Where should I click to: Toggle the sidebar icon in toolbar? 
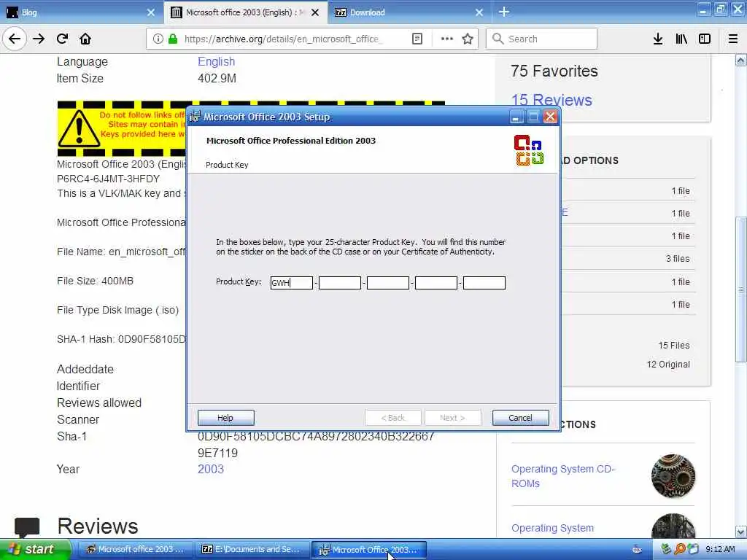coord(705,39)
